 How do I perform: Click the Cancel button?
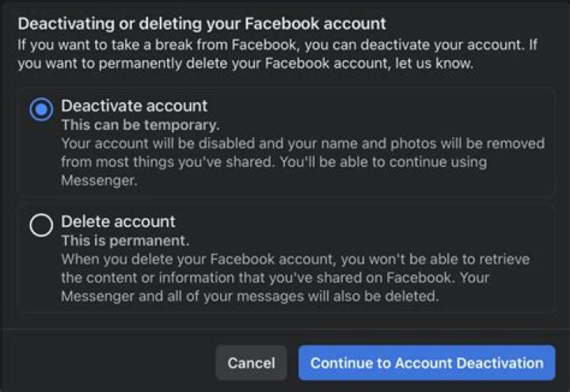251,363
